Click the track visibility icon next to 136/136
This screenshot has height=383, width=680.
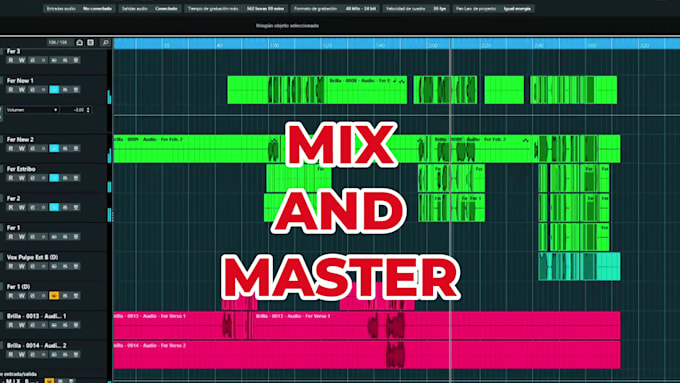79,43
